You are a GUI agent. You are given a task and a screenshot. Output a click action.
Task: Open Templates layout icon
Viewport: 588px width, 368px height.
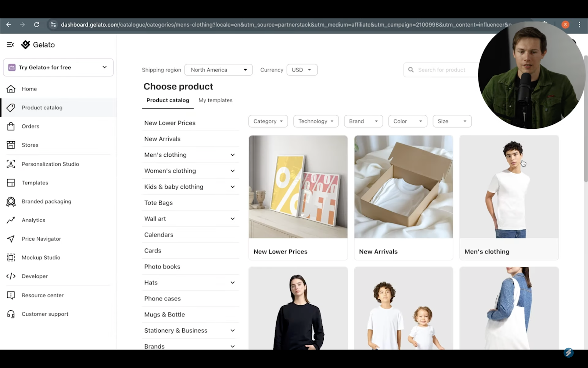coord(11,183)
